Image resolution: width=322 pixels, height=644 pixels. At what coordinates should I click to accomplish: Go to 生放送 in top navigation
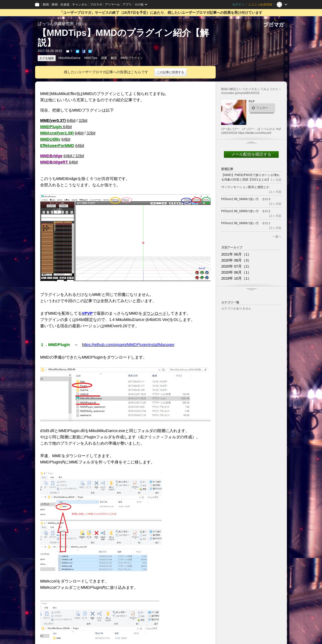click(x=65, y=5)
